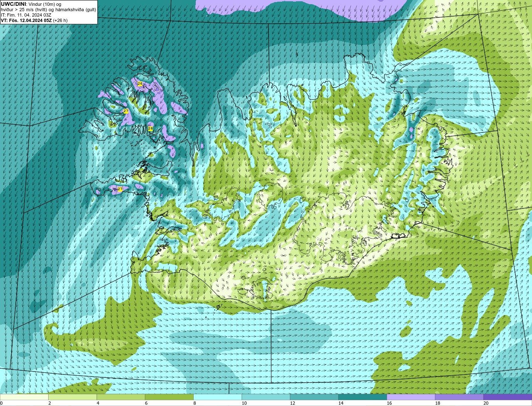Click "VT: Fös. 12.04.2024 05Z" valid time
Viewport: 532px width, 406px height.
point(26,20)
